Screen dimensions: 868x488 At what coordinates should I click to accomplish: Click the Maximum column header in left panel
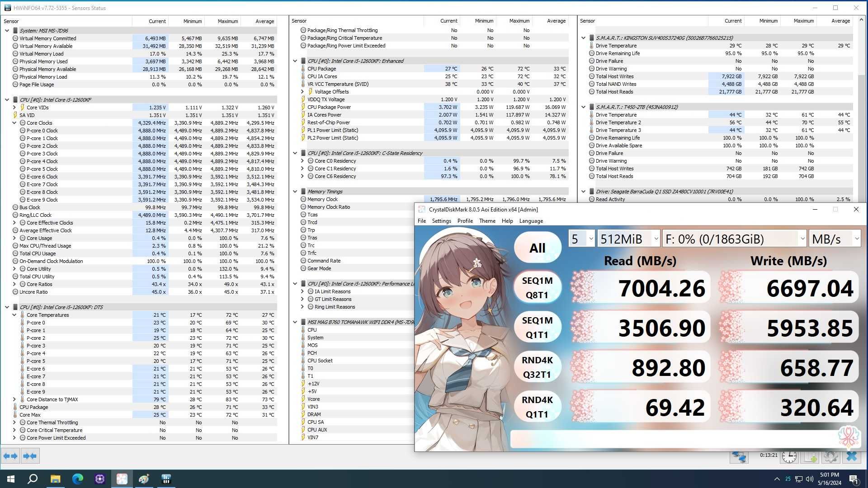pyautogui.click(x=227, y=21)
